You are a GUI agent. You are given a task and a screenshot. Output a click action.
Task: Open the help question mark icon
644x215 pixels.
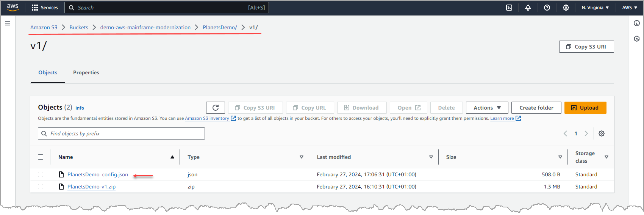pyautogui.click(x=547, y=8)
